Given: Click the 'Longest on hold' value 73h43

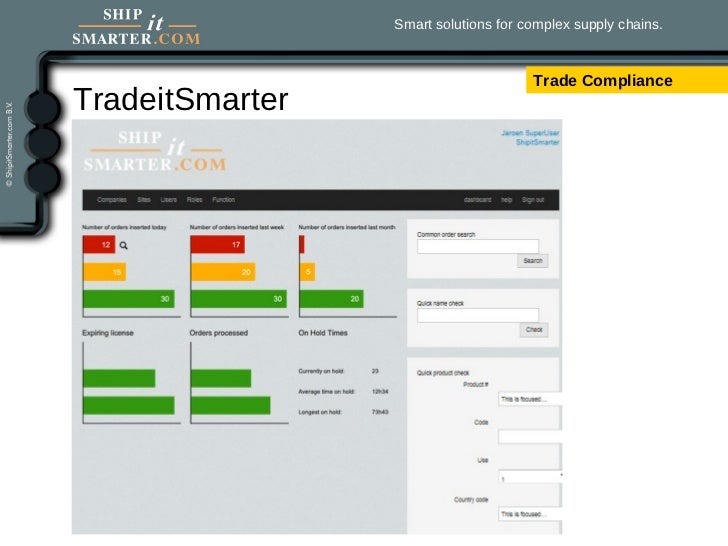Looking at the screenshot, I should click(380, 412).
